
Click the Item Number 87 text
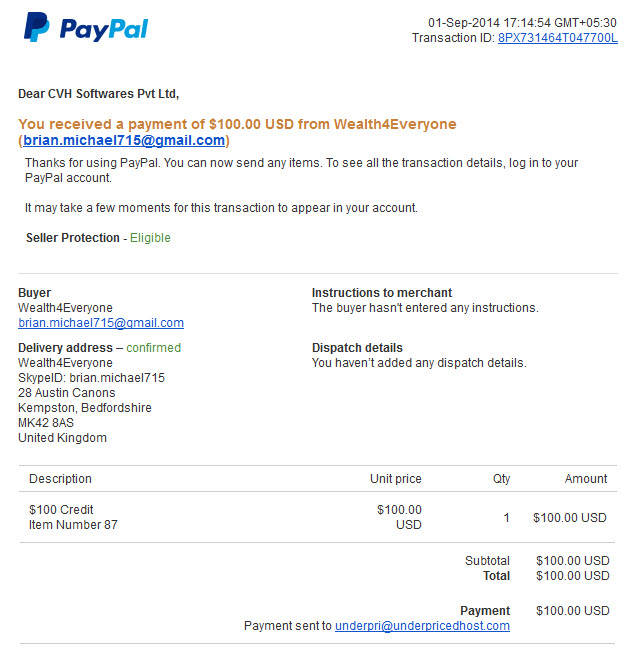[73, 525]
